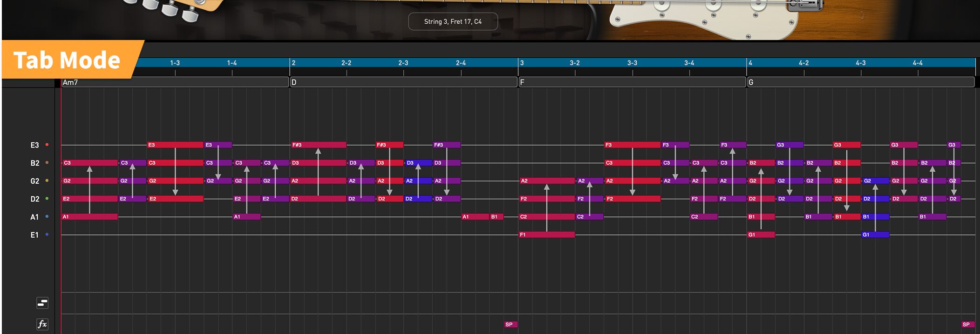Open the fx lane icon

click(42, 324)
